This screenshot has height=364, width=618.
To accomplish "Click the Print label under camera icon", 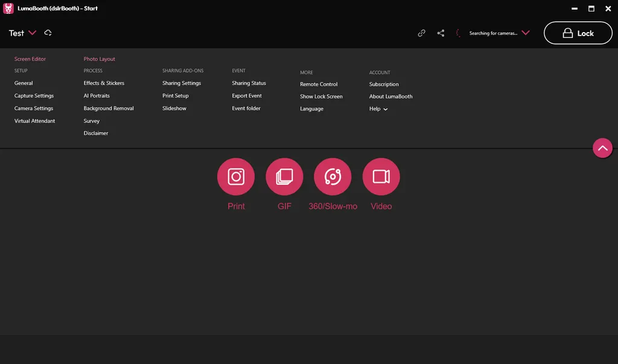I will 236,206.
